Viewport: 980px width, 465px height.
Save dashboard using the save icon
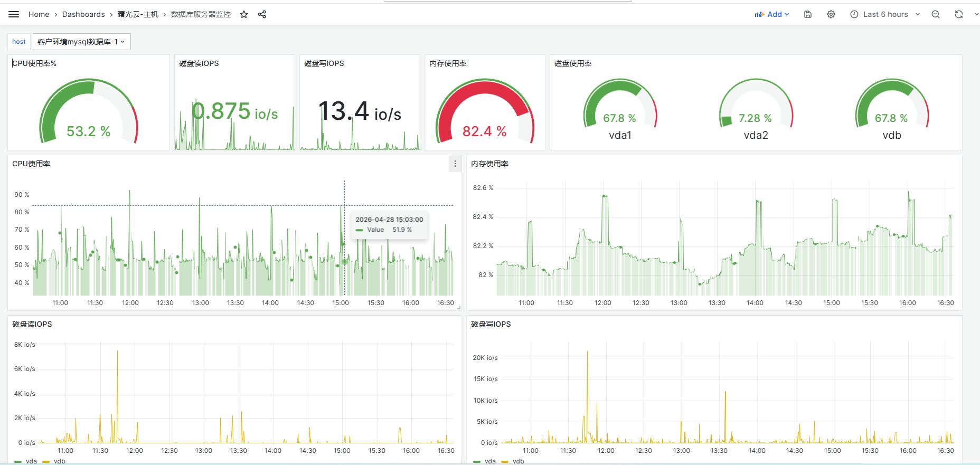click(808, 14)
